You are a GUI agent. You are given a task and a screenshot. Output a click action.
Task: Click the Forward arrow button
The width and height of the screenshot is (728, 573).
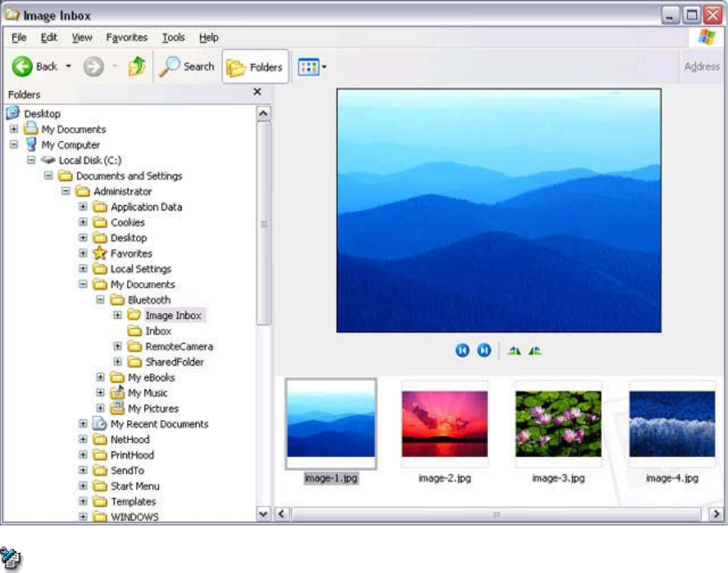94,66
